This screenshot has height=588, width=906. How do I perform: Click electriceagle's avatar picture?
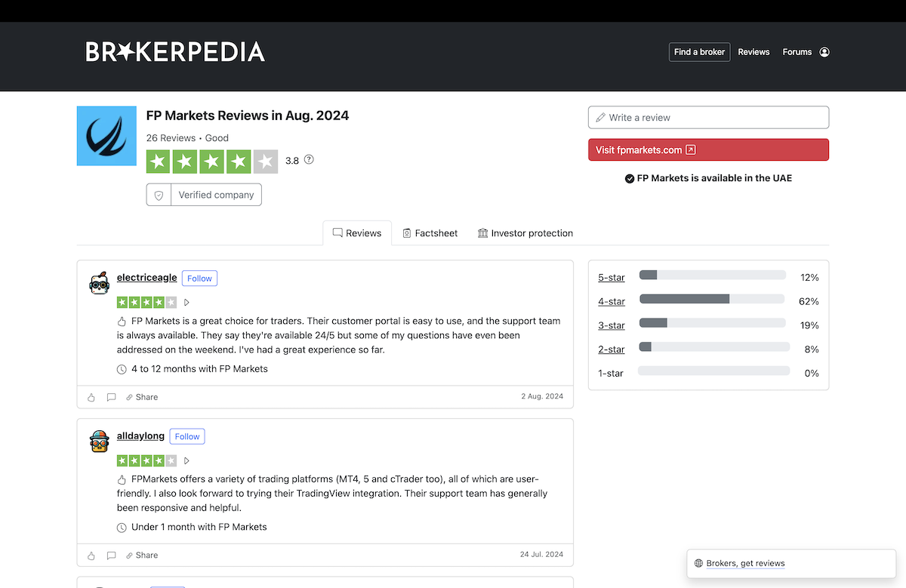pos(100,283)
